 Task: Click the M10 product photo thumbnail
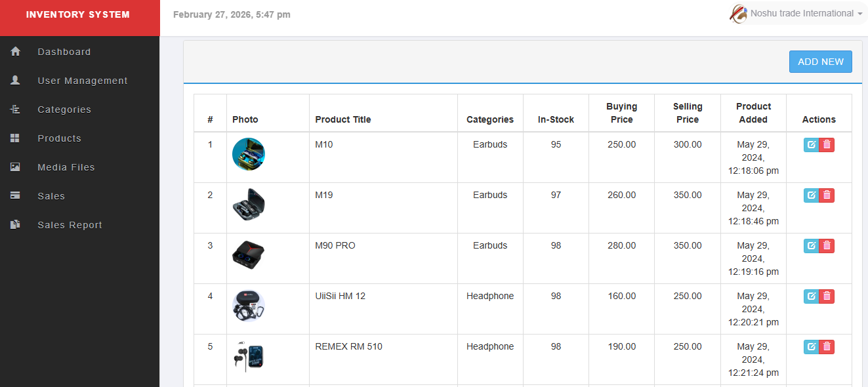coord(249,154)
